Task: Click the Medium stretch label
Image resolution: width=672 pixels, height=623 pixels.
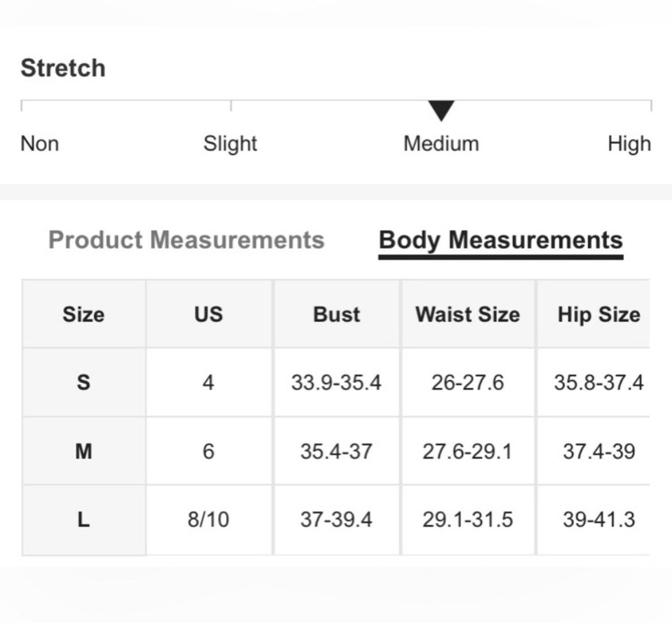Action: click(441, 144)
